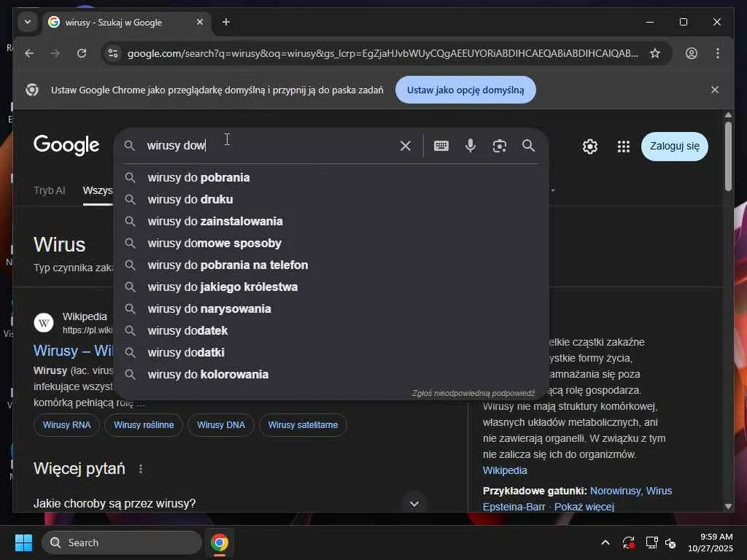747x560 pixels.
Task: Open the 'Norowirusy' species link
Action: (x=616, y=491)
